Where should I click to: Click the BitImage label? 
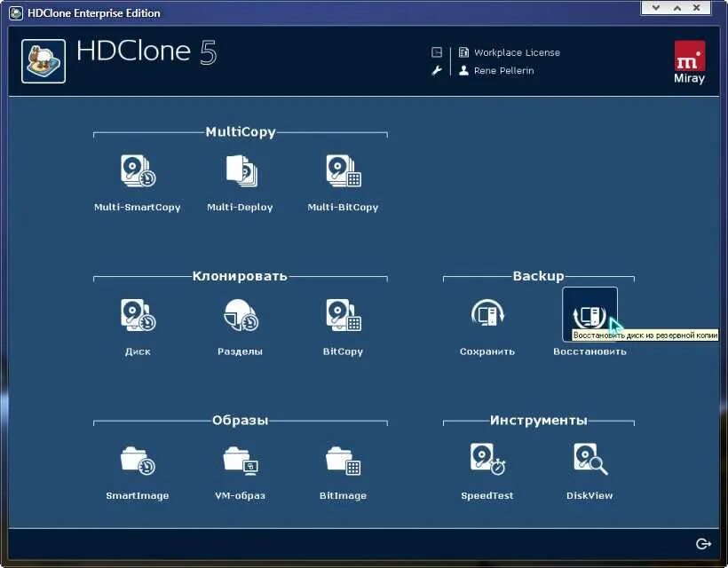click(343, 495)
